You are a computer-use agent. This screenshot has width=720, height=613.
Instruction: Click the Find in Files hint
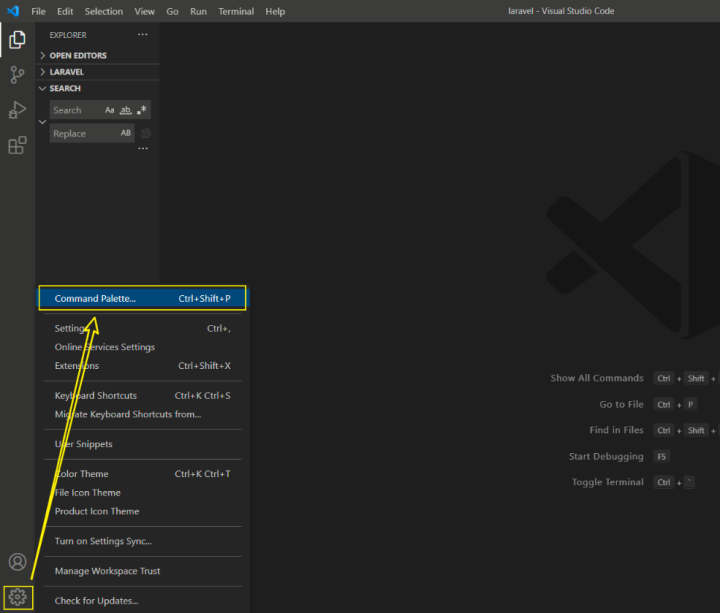tap(616, 430)
